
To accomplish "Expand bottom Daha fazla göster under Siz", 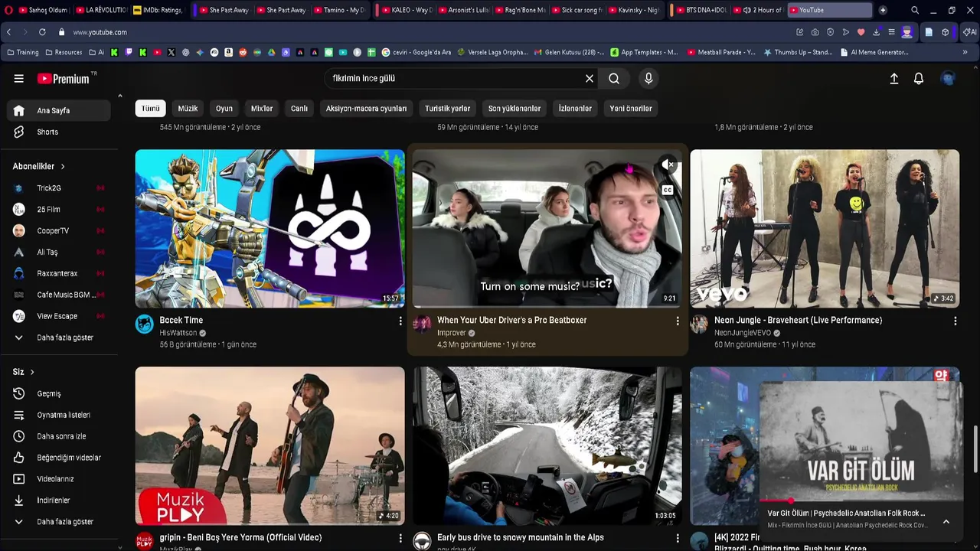I will coord(59,522).
